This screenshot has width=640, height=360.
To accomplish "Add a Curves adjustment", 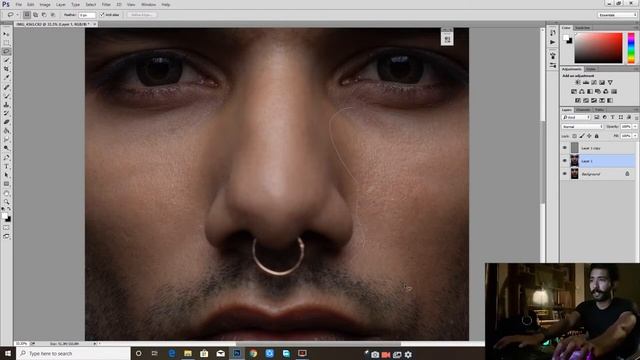I will tap(594, 82).
